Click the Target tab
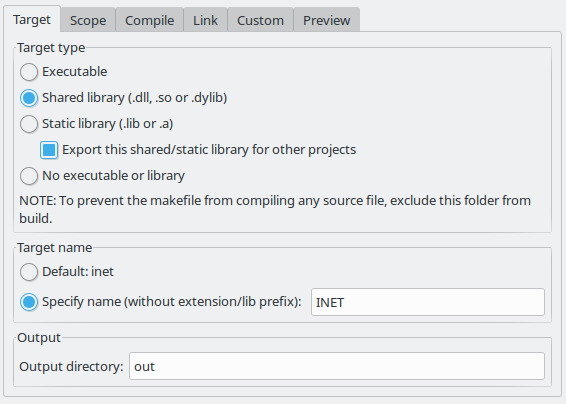The height and width of the screenshot is (404, 566). tap(32, 19)
